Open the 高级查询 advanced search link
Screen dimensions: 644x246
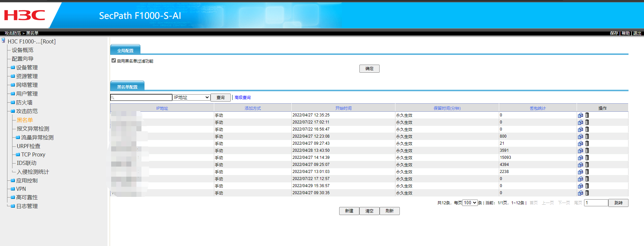click(243, 98)
